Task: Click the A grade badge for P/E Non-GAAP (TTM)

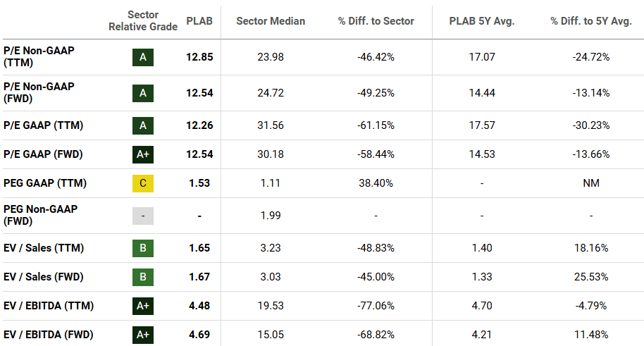Action: point(142,57)
